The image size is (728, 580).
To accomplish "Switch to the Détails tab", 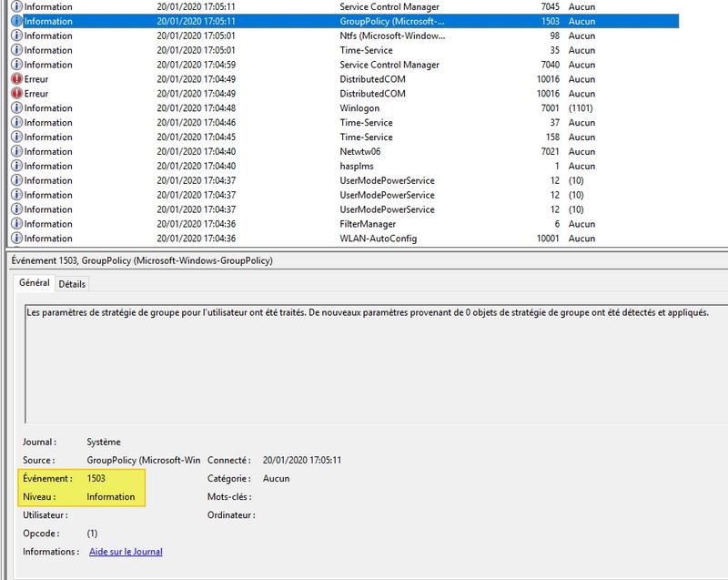I will click(x=72, y=284).
